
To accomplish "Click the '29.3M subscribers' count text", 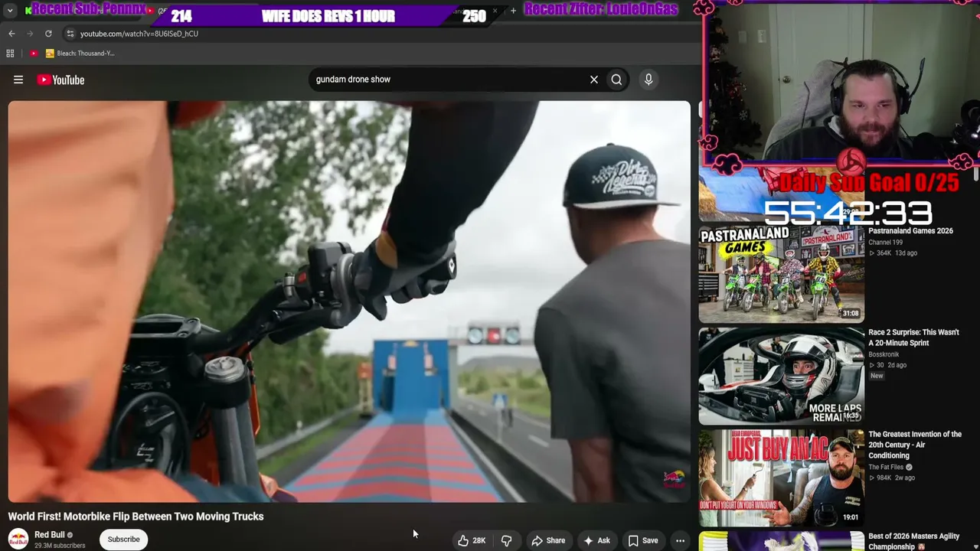I will 60,546.
